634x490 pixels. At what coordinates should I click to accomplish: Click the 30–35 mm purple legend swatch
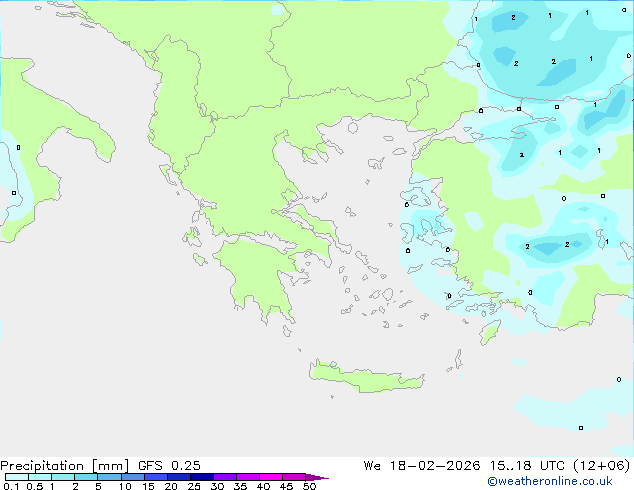point(225,477)
